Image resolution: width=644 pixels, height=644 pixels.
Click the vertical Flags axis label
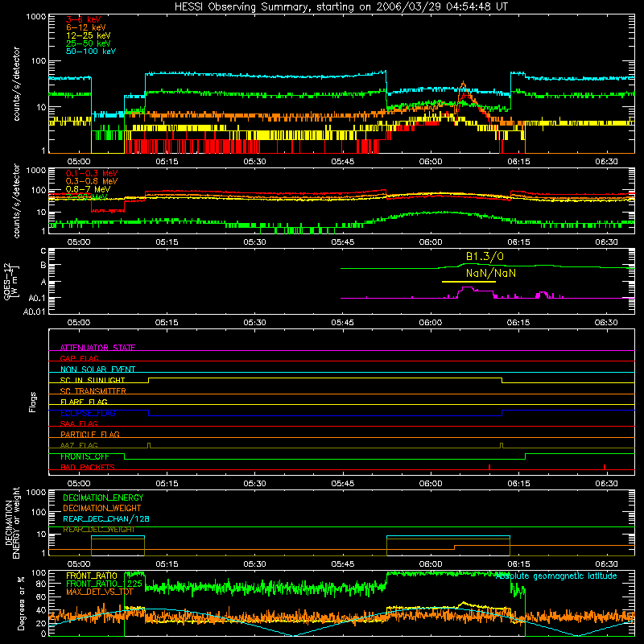(x=32, y=402)
